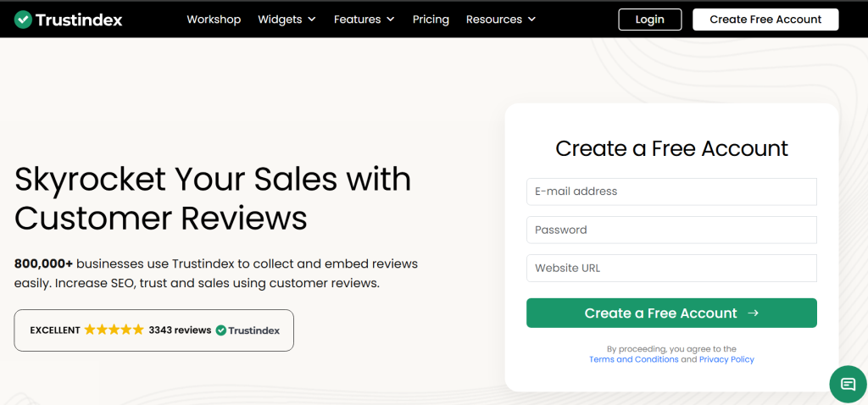
Task: Focus the E-mail address field
Action: coord(671,191)
